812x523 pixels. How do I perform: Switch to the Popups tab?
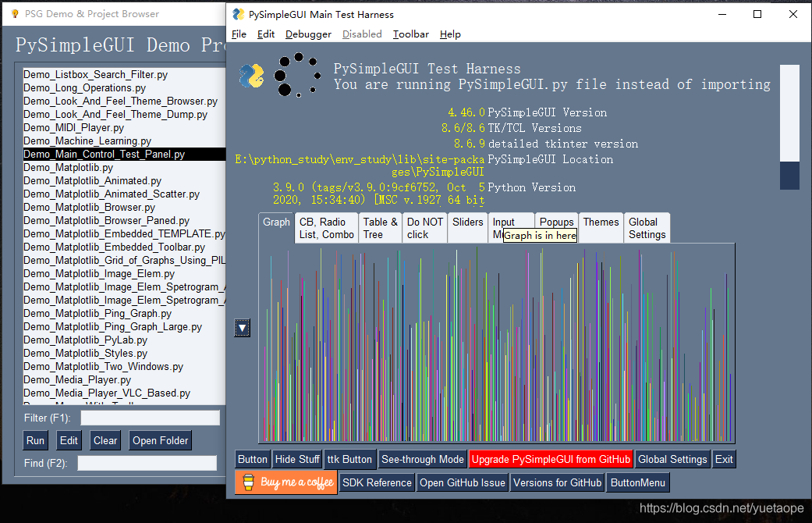click(x=557, y=222)
